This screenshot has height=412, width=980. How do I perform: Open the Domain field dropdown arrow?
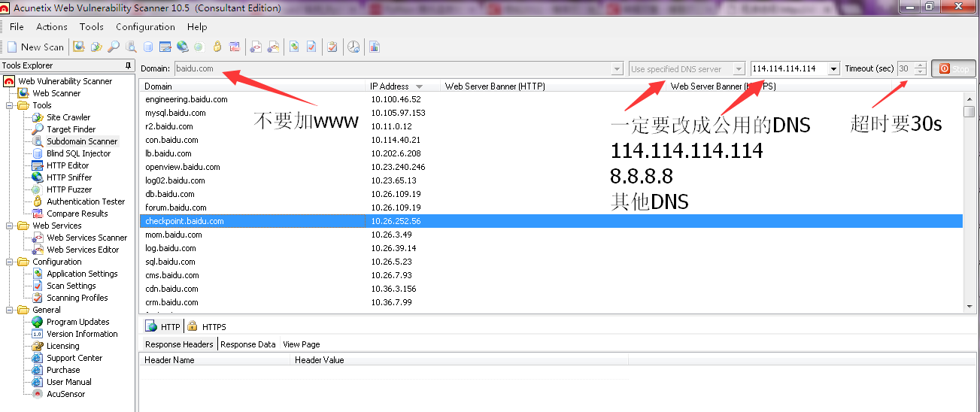click(617, 68)
